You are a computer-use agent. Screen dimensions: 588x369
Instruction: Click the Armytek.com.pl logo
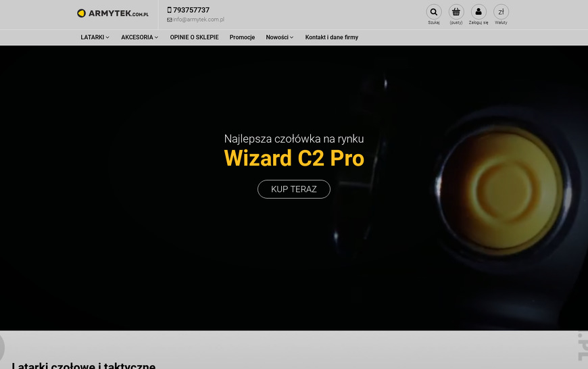[113, 14]
